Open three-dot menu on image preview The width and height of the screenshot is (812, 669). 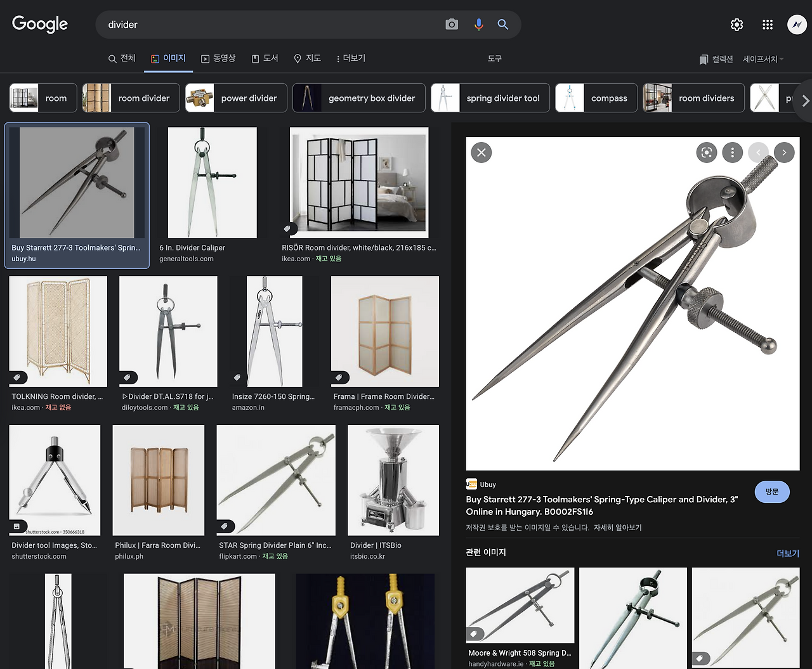(733, 152)
